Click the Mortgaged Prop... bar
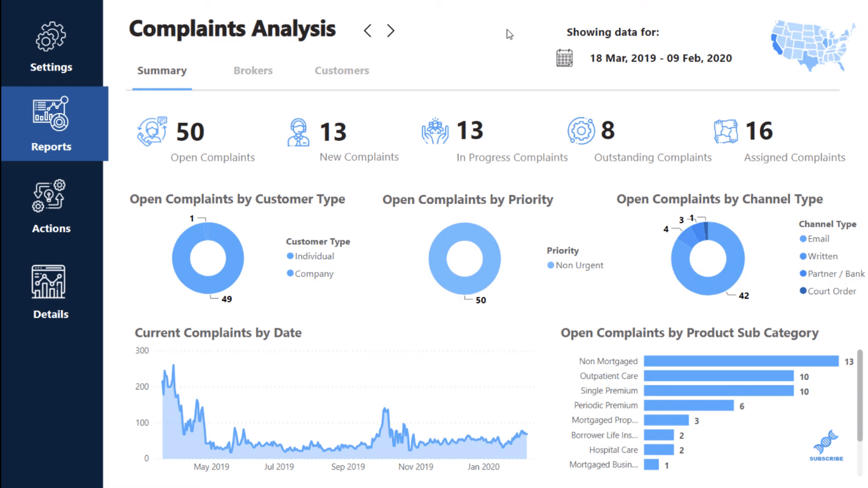Viewport: 868px width, 488px height. (666, 420)
